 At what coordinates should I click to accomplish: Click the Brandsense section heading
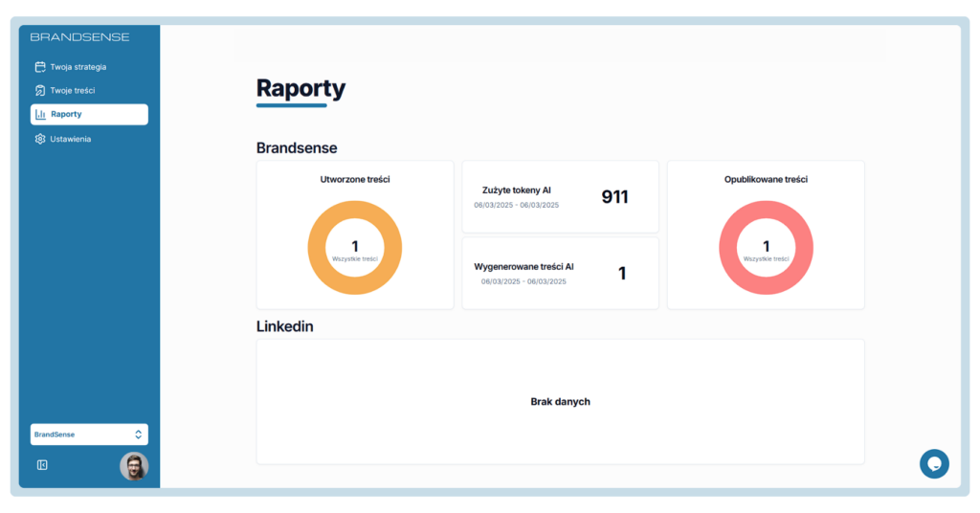point(297,148)
